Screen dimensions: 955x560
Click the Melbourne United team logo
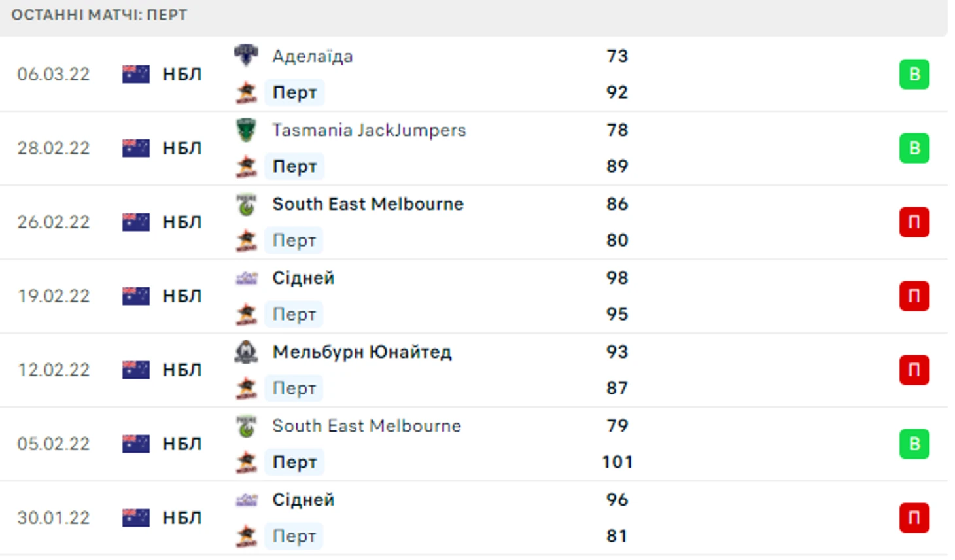247,352
